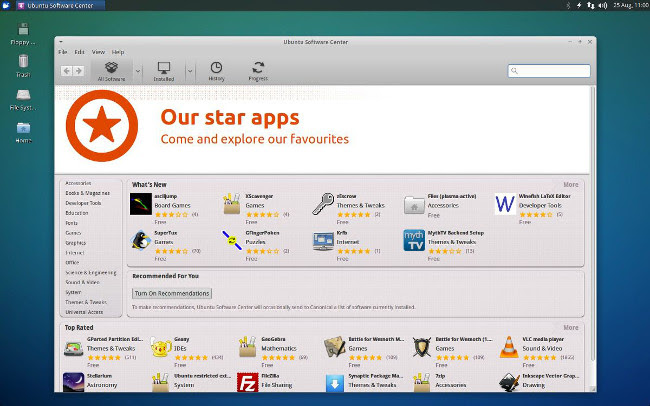Select Graphics category

click(x=75, y=243)
